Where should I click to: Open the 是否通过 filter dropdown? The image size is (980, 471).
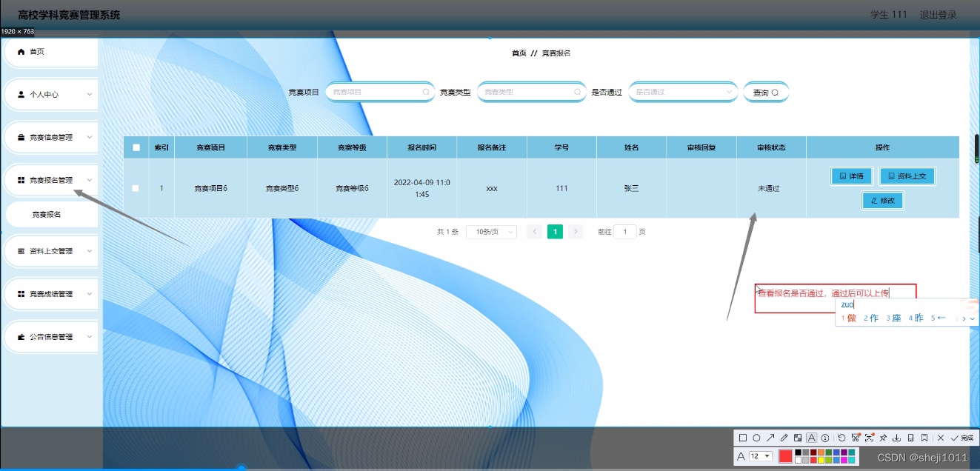(681, 91)
